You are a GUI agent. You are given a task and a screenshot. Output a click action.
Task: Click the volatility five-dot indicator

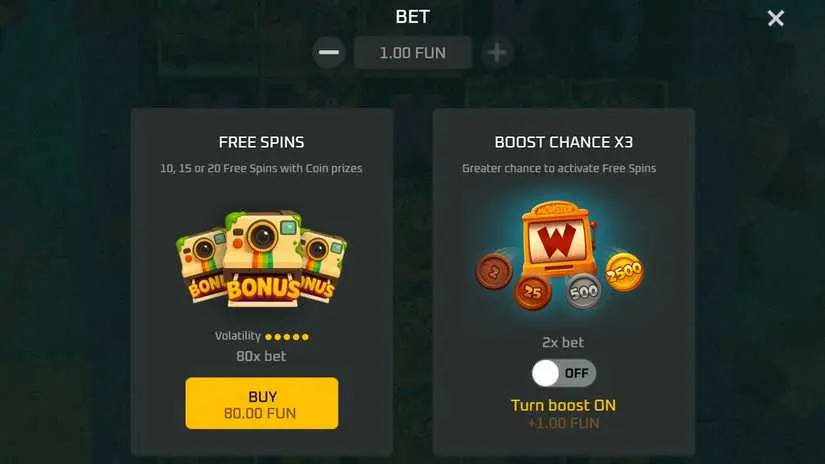(x=287, y=337)
